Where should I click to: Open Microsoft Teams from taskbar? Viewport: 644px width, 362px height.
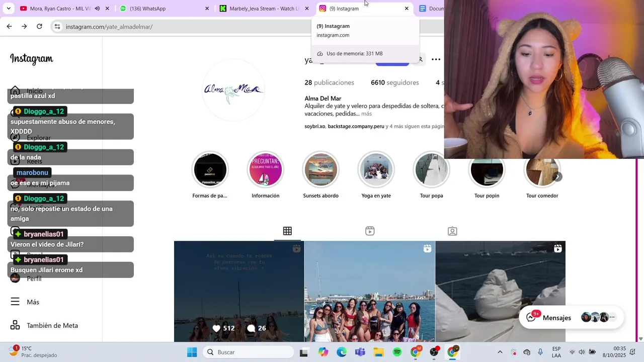pyautogui.click(x=360, y=352)
